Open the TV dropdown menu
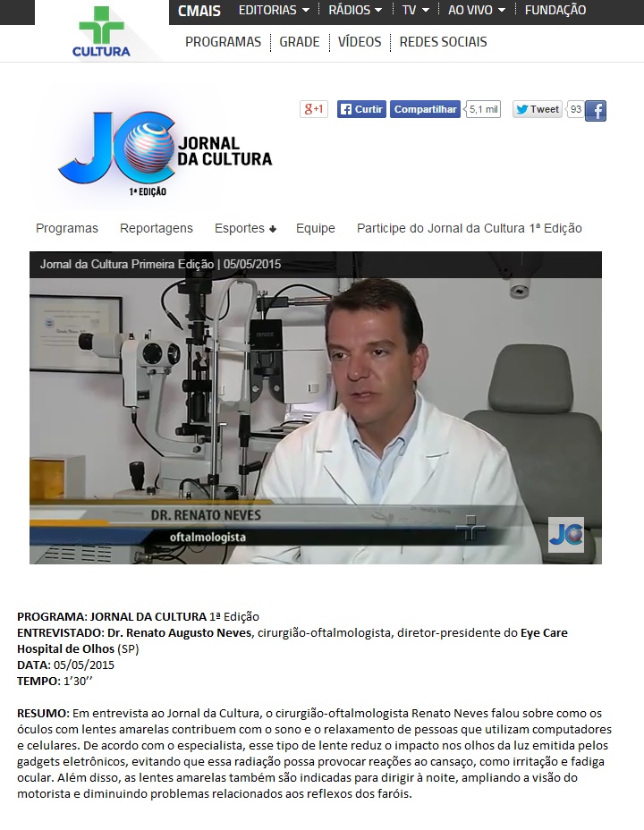 tap(415, 11)
